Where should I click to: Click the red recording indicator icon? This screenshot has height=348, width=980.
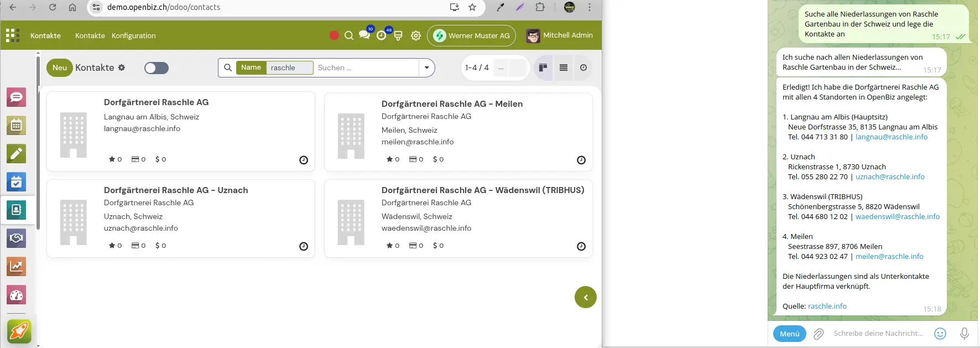[x=334, y=35]
